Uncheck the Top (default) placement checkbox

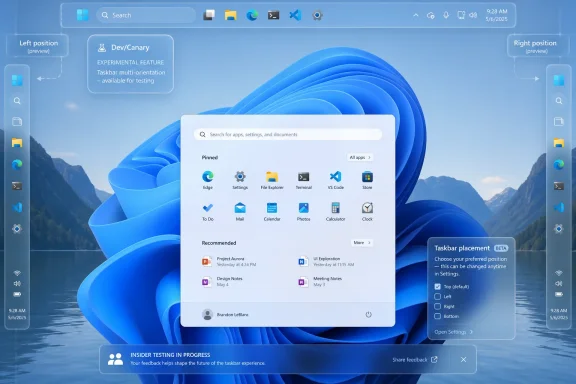point(438,287)
